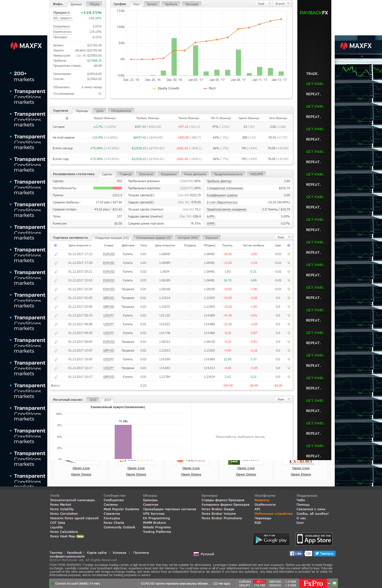
Task: Switch to the Баланс chart tab
Action: click(x=152, y=4)
